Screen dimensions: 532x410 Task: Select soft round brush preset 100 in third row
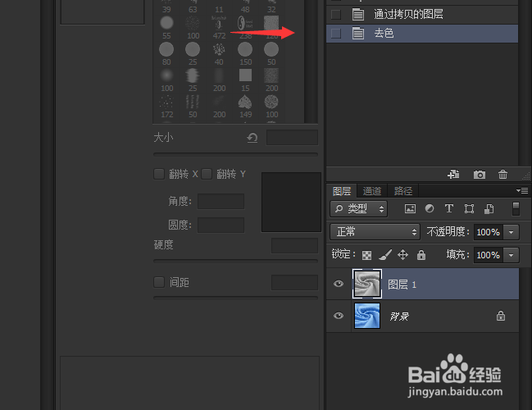pyautogui.click(x=166, y=75)
